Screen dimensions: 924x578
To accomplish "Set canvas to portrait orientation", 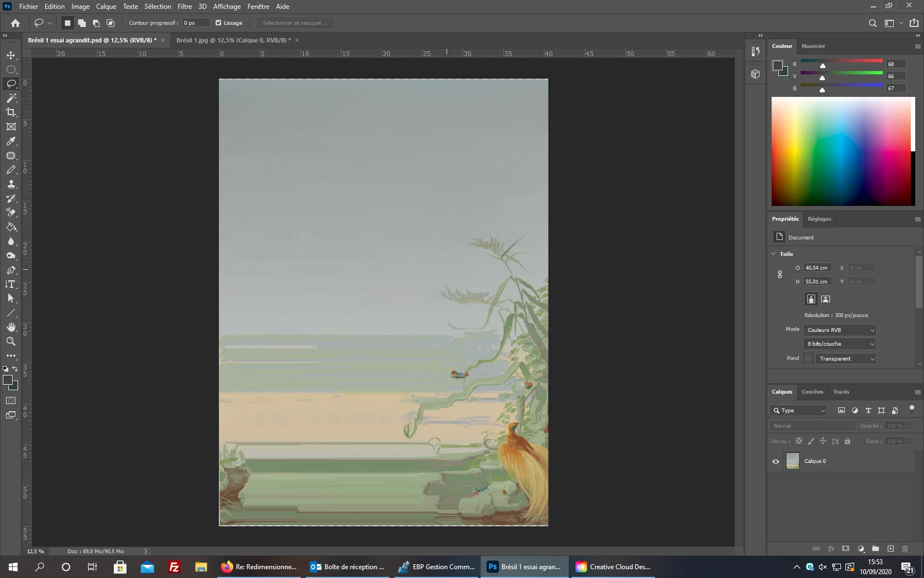I will tap(811, 299).
